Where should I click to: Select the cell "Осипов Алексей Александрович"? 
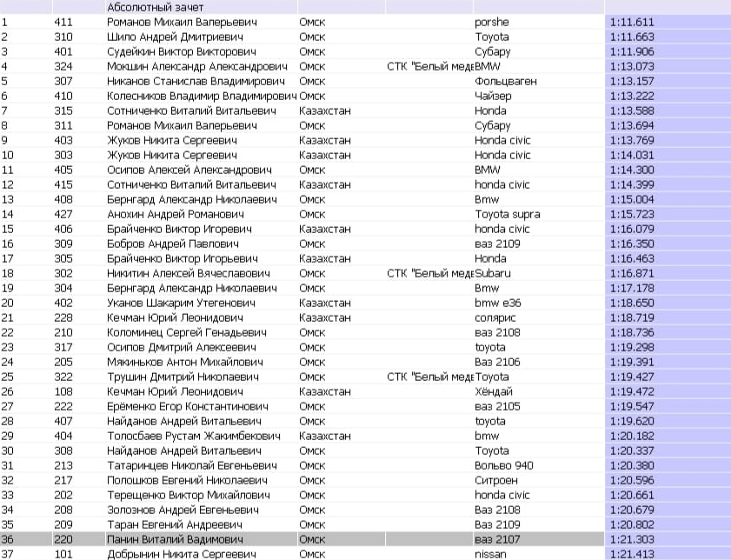pyautogui.click(x=189, y=170)
